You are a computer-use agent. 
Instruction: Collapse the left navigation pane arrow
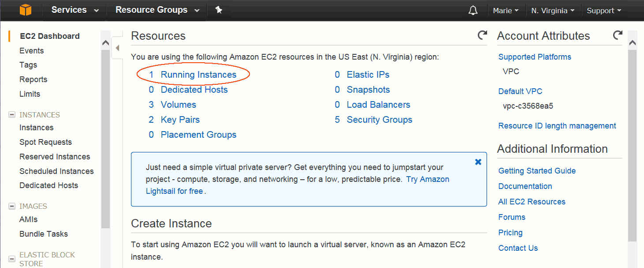point(117,48)
